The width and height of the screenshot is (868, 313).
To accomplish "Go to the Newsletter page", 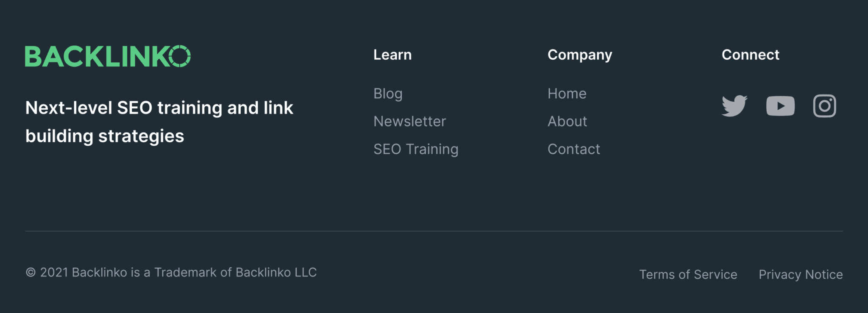I will pyautogui.click(x=409, y=122).
